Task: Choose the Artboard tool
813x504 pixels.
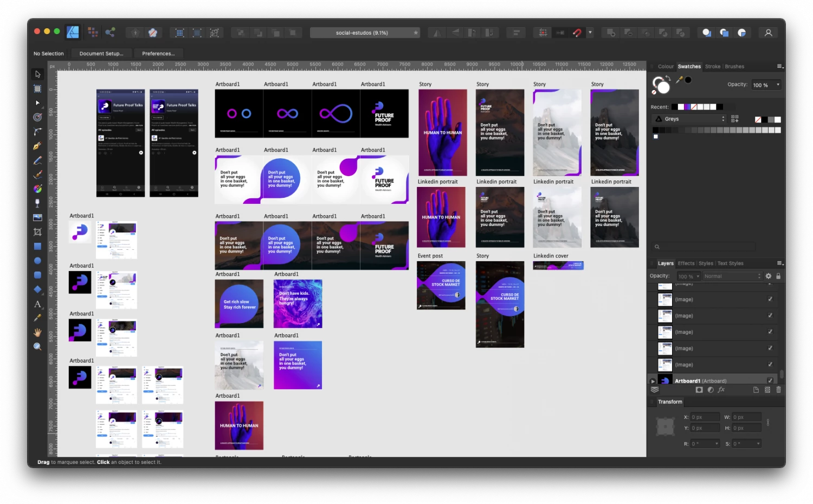Action: tap(37, 89)
